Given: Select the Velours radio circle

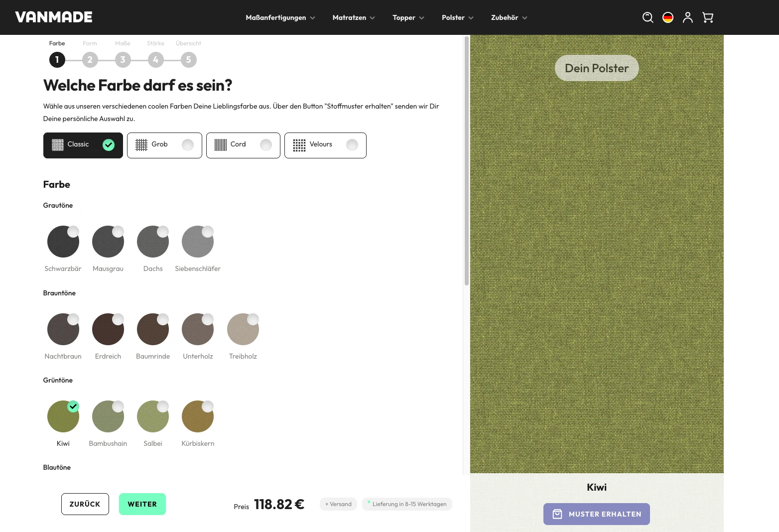Looking at the screenshot, I should click(x=352, y=145).
